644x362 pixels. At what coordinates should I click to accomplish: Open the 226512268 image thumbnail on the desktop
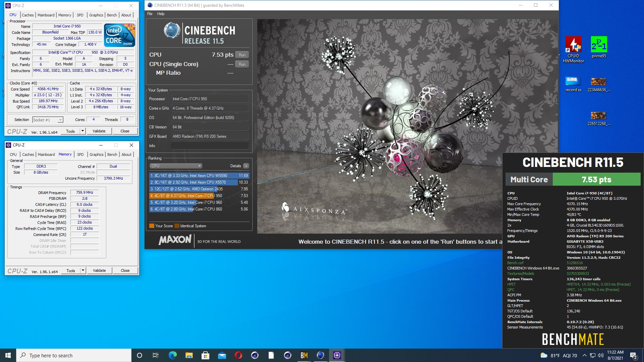(x=599, y=119)
